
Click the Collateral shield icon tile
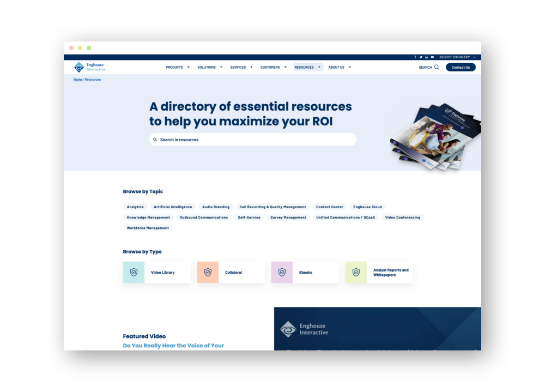(x=208, y=272)
